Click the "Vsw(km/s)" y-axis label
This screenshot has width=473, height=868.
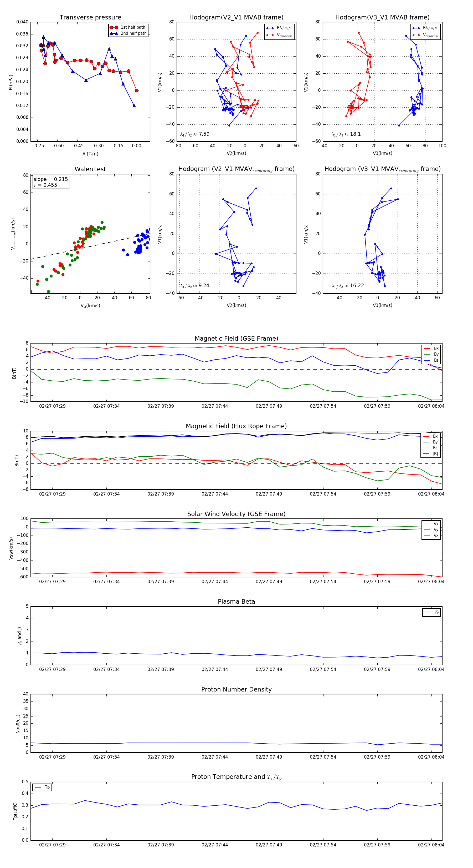click(x=11, y=548)
